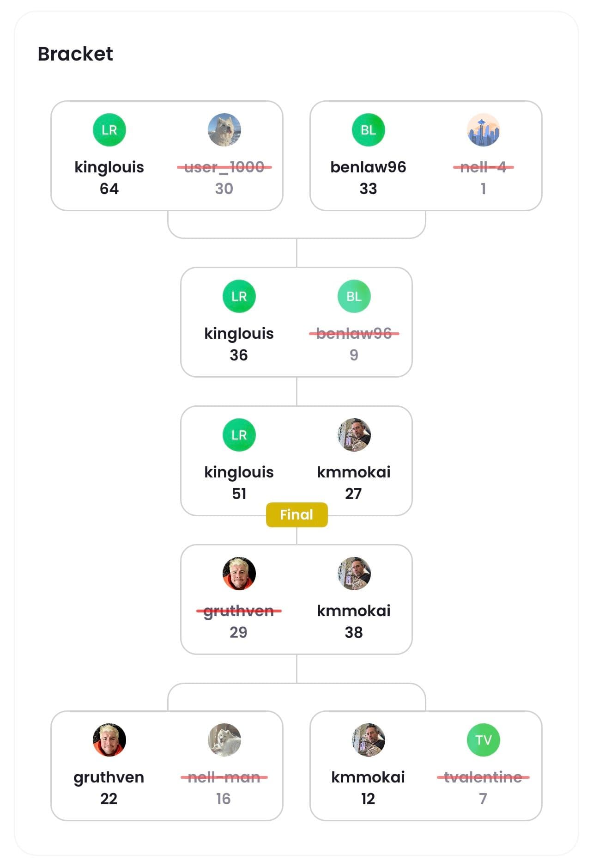Click kinglouis name with score 64
The height and width of the screenshot is (868, 593).
pyautogui.click(x=109, y=167)
